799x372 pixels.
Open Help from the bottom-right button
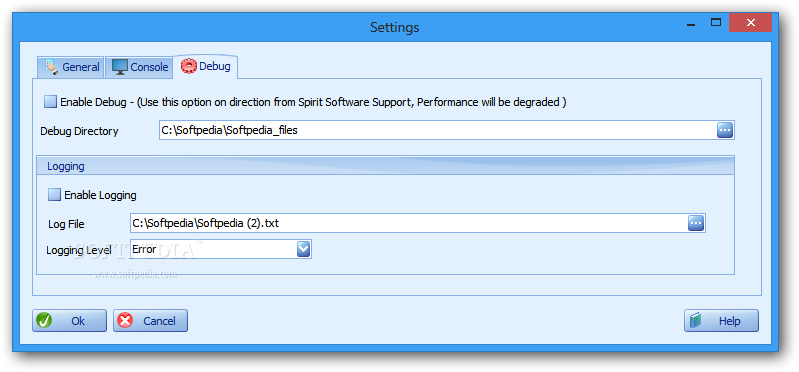(x=721, y=321)
